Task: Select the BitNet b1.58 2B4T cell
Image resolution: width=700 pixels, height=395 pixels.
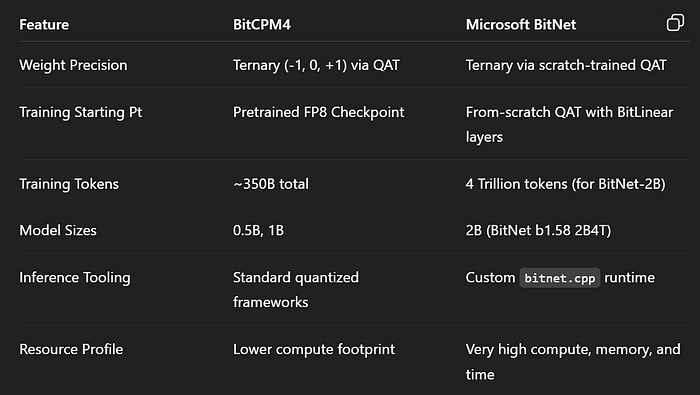Action: [538, 230]
